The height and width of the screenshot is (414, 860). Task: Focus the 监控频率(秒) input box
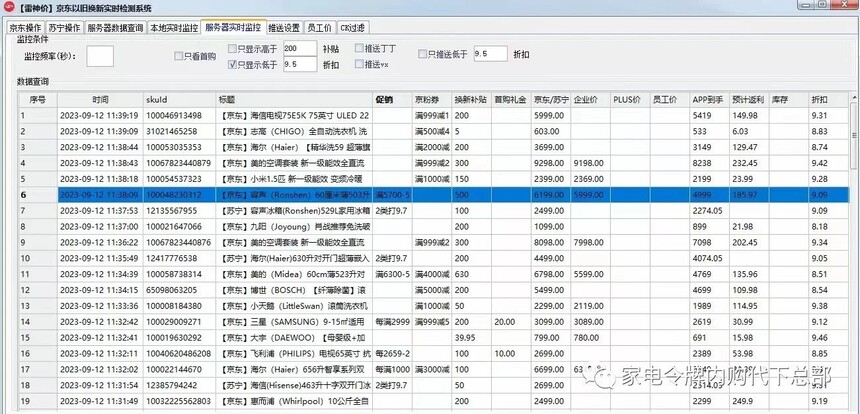pos(100,56)
